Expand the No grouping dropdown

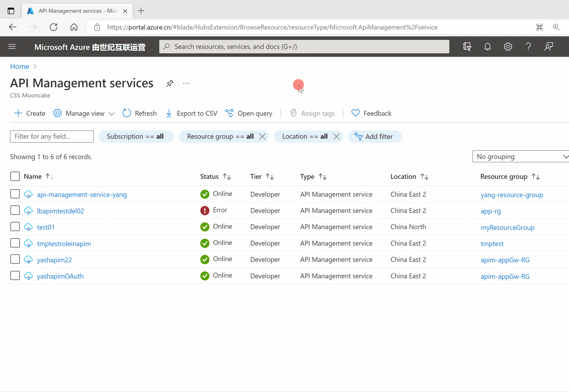(521, 157)
